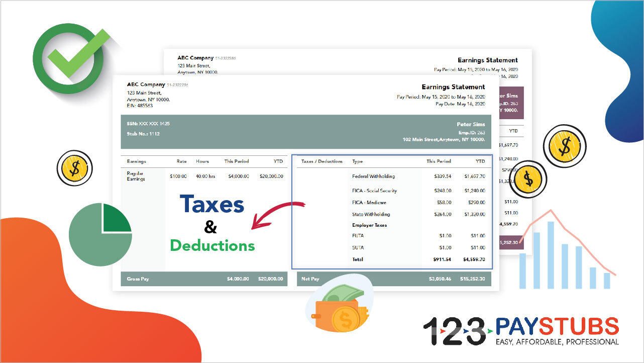Click the ABC Company name link

146,84
